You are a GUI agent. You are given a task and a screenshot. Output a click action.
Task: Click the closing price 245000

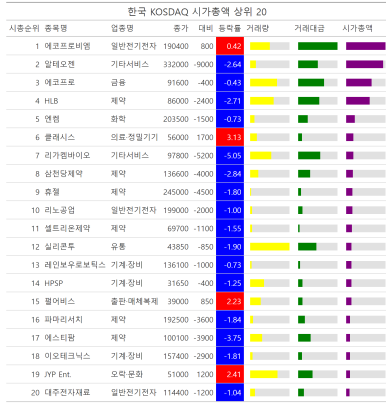coord(176,192)
